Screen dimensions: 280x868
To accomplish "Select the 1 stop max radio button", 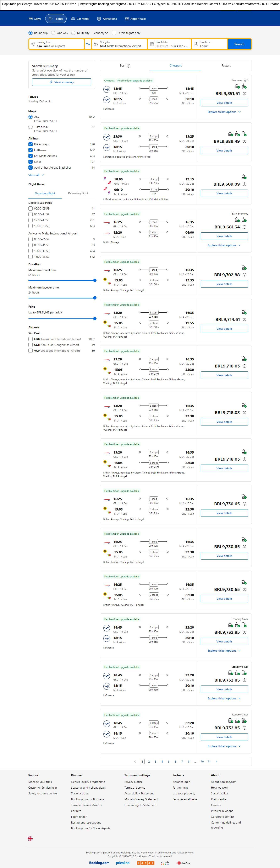I will click(31, 127).
